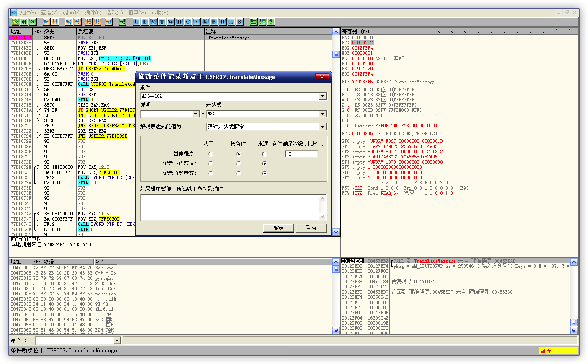Click the 条件满足次数 count input field

tap(301, 154)
